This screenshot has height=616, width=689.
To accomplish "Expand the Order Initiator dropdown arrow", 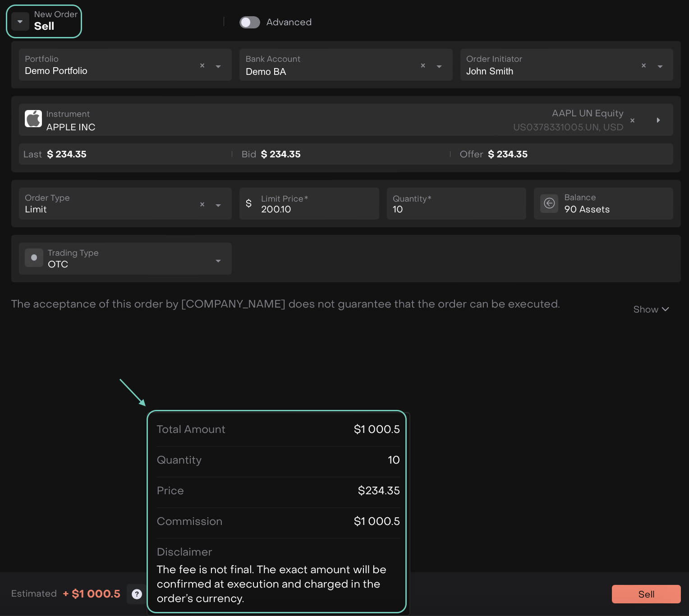I will point(660,66).
